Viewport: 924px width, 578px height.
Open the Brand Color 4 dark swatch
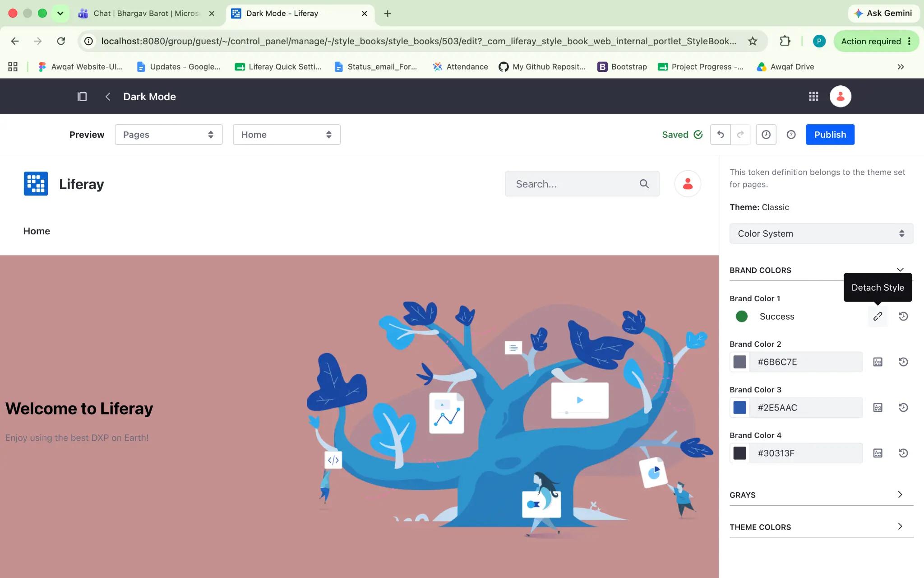[740, 453]
